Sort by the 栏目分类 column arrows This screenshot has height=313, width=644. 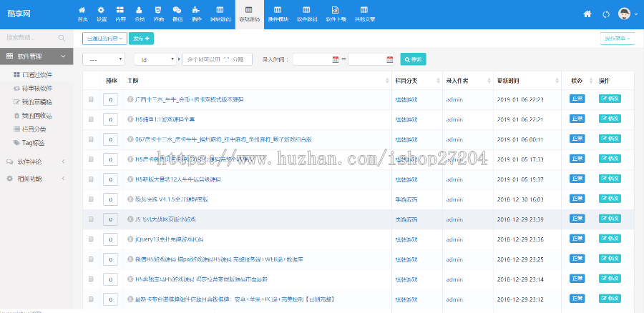(x=437, y=81)
